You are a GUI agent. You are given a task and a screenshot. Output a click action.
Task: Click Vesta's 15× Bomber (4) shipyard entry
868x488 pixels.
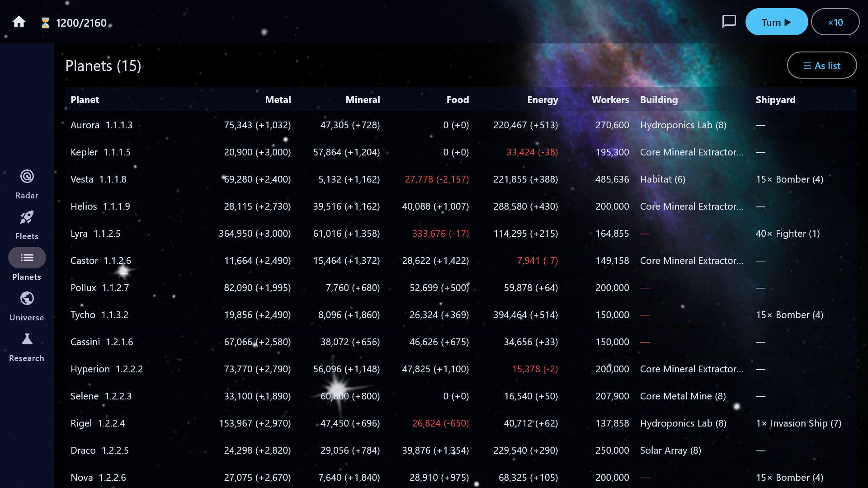click(789, 179)
